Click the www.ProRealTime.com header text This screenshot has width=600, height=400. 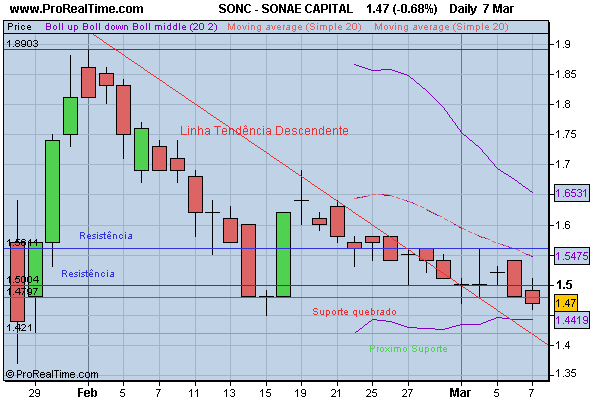click(76, 8)
